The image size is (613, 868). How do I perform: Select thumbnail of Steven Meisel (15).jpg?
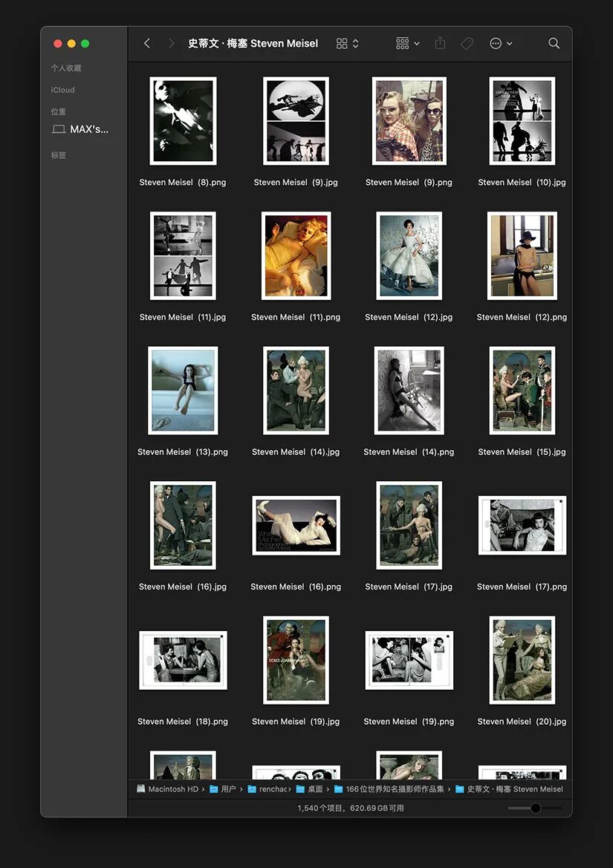(522, 391)
